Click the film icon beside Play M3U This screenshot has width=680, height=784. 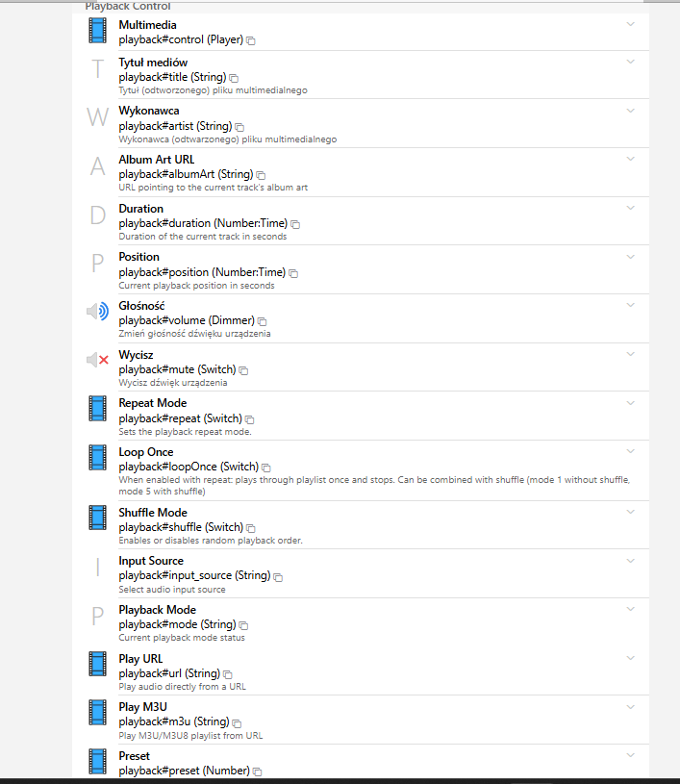pos(97,713)
